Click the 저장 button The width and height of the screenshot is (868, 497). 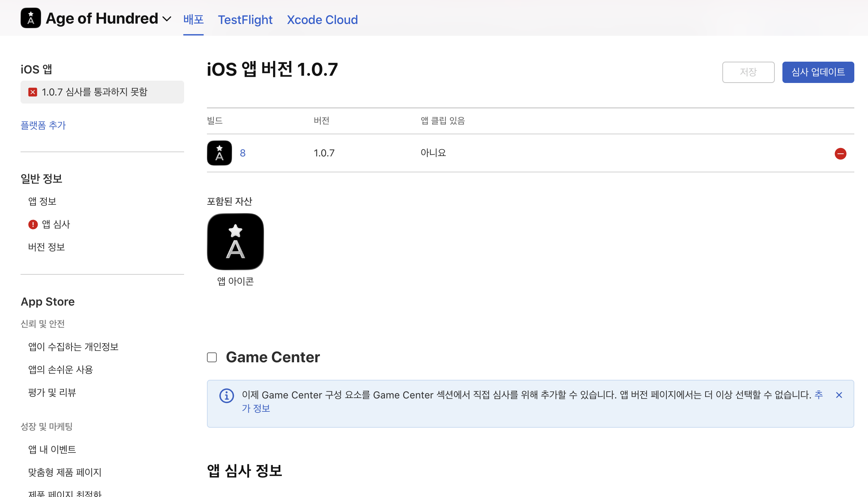(x=748, y=72)
